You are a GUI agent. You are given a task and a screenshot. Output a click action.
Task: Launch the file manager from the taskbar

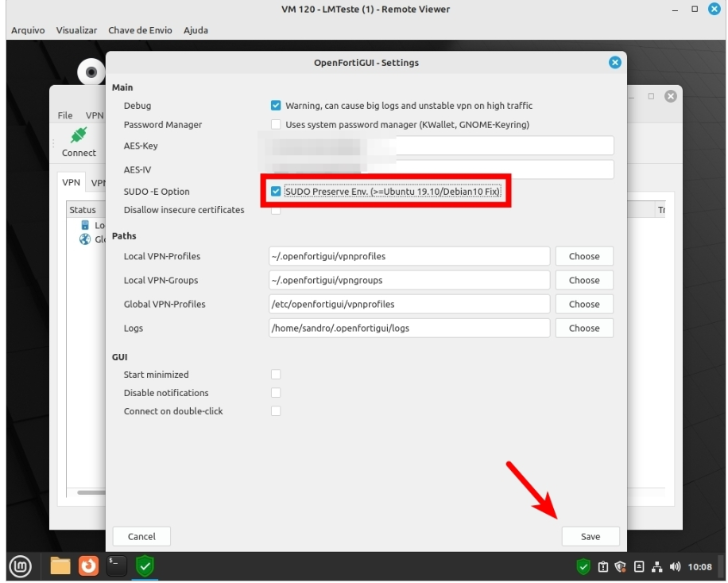point(60,566)
